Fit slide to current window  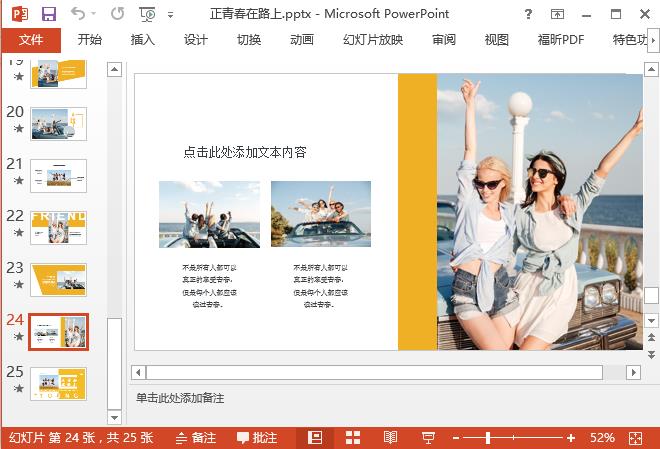click(636, 438)
